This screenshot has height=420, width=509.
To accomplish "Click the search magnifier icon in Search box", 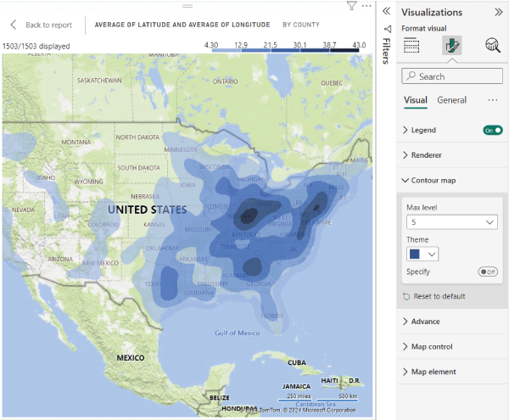I will coord(411,76).
